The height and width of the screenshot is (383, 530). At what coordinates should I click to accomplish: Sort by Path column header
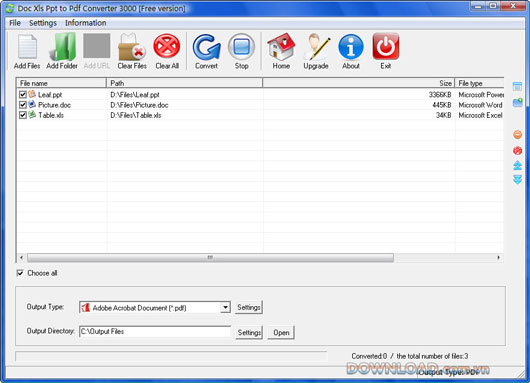click(185, 83)
